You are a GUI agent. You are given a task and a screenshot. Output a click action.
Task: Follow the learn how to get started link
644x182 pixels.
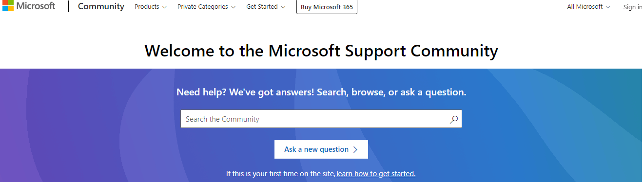tap(376, 174)
